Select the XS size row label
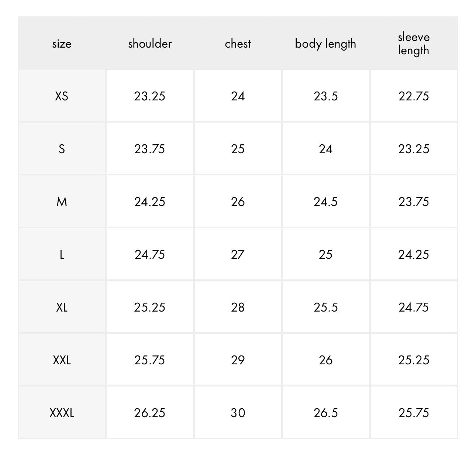Image resolution: width=476 pixels, height=457 pixels. click(62, 96)
